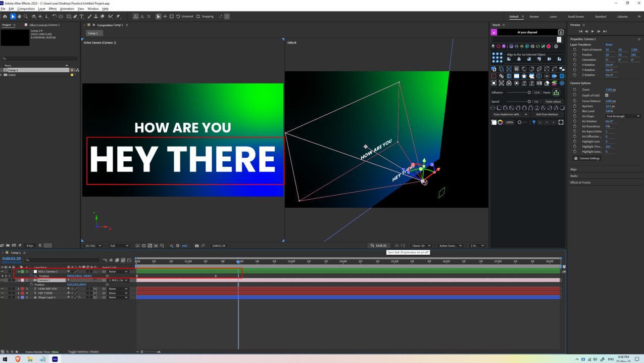Open the Composition menu

coord(26,9)
